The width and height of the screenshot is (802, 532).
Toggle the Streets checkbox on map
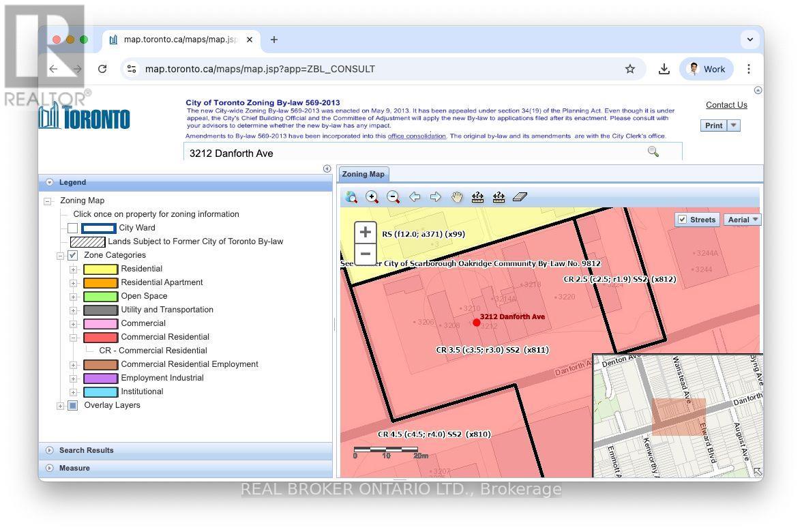coord(683,220)
